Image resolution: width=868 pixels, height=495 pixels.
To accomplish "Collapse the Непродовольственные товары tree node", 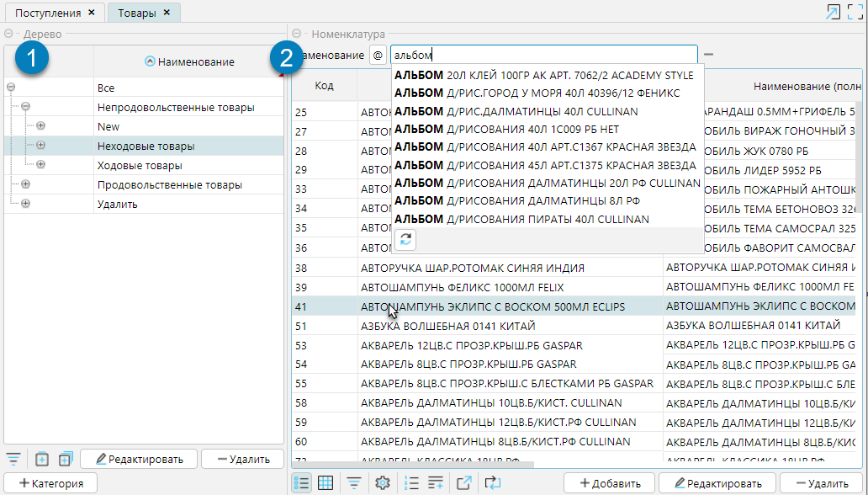I will pyautogui.click(x=25, y=107).
